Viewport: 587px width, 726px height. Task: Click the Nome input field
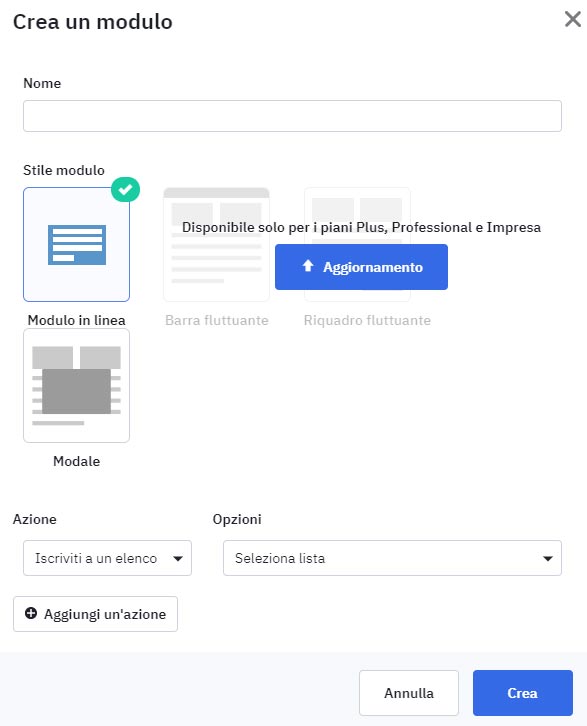coord(292,116)
